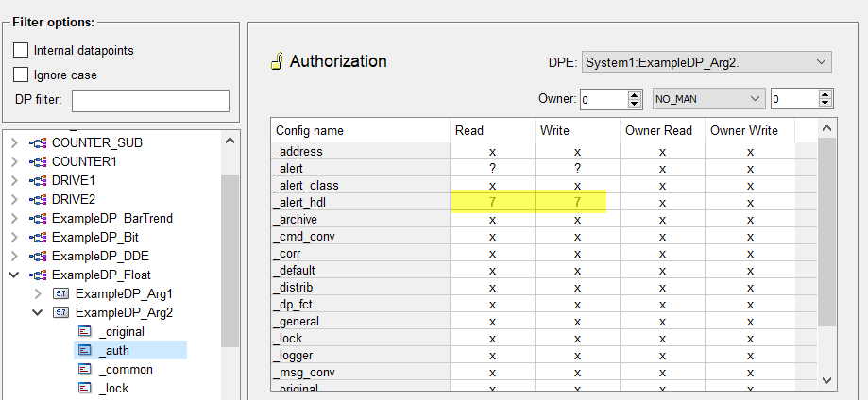Click the ExampleDP_BarTrend node icon
The height and width of the screenshot is (400, 868).
click(39, 218)
